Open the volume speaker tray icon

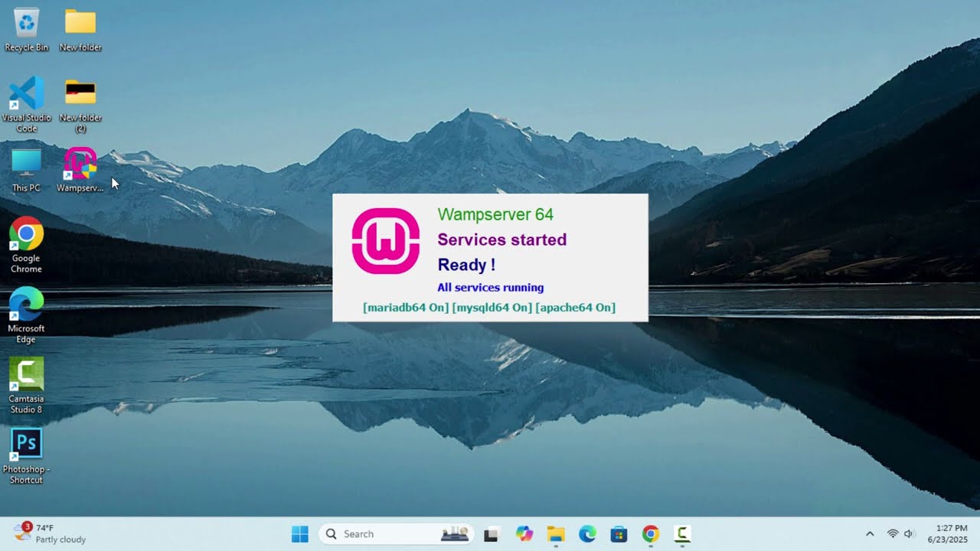tap(909, 534)
